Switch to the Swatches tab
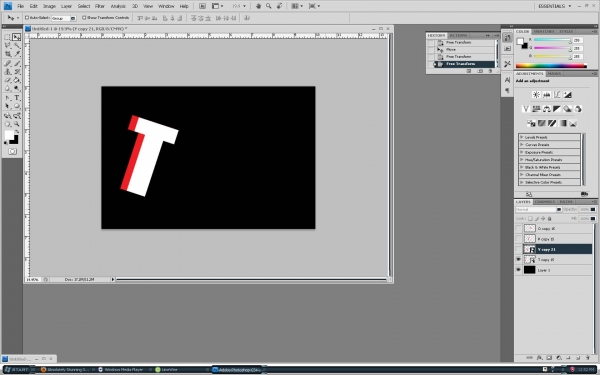 544,31
